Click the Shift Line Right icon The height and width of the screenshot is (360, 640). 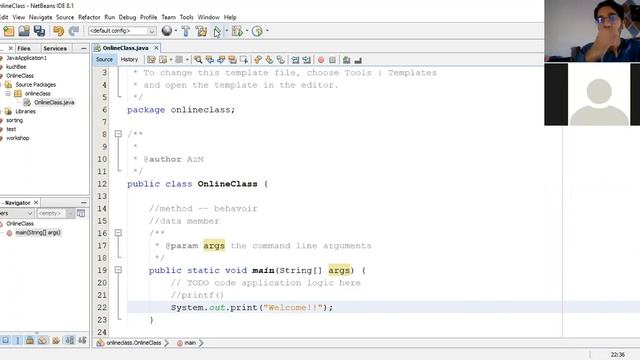pyautogui.click(x=307, y=60)
